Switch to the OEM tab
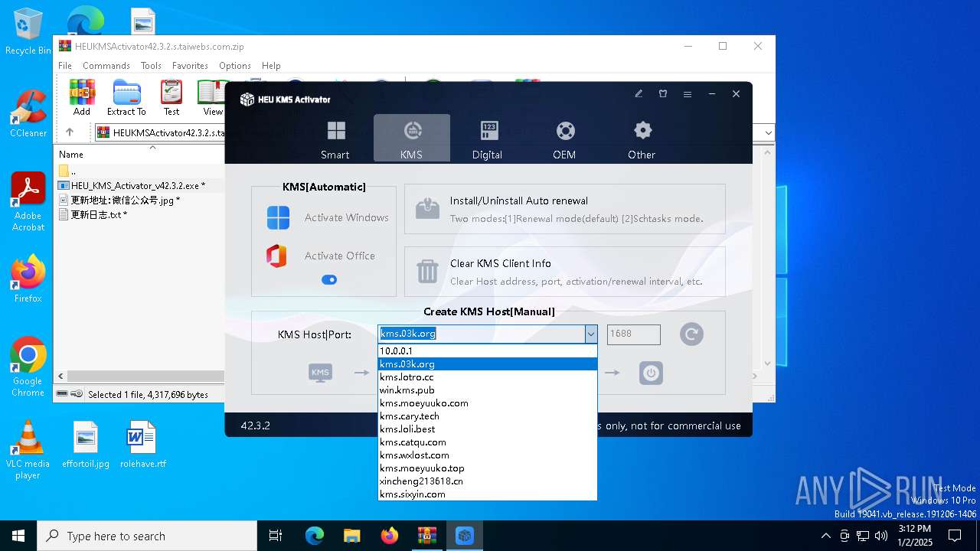This screenshot has height=551, width=980. point(565,139)
